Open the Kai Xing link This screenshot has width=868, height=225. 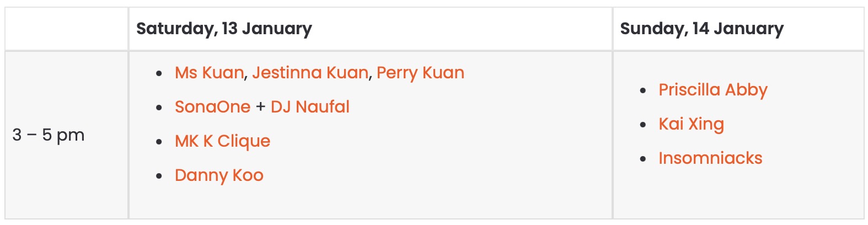coord(692,124)
